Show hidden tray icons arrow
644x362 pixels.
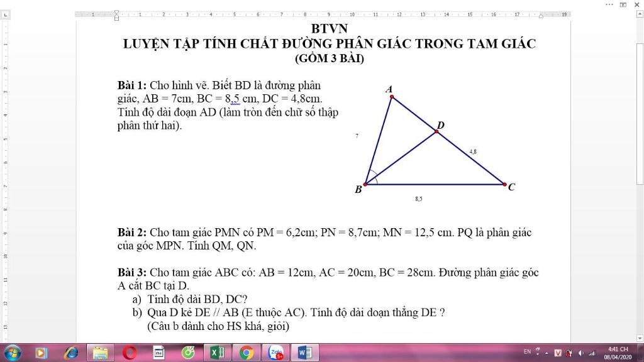point(547,353)
